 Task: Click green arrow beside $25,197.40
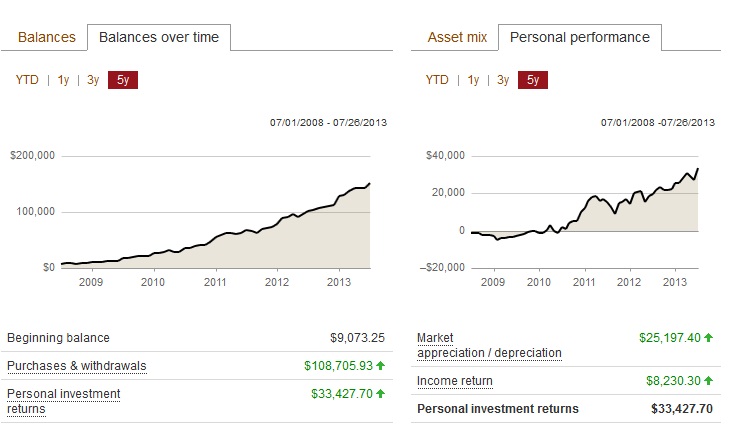709,338
